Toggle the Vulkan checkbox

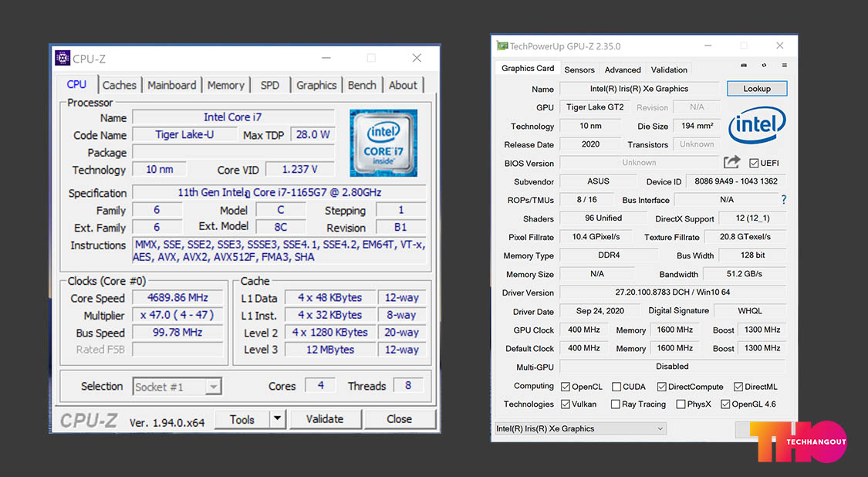click(566, 404)
